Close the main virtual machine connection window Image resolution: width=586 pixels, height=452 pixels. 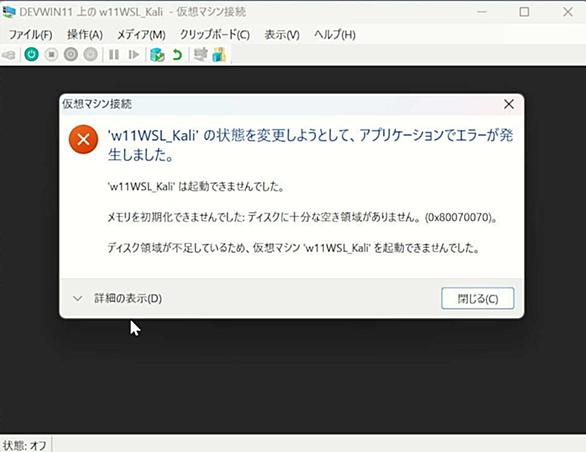tap(568, 12)
